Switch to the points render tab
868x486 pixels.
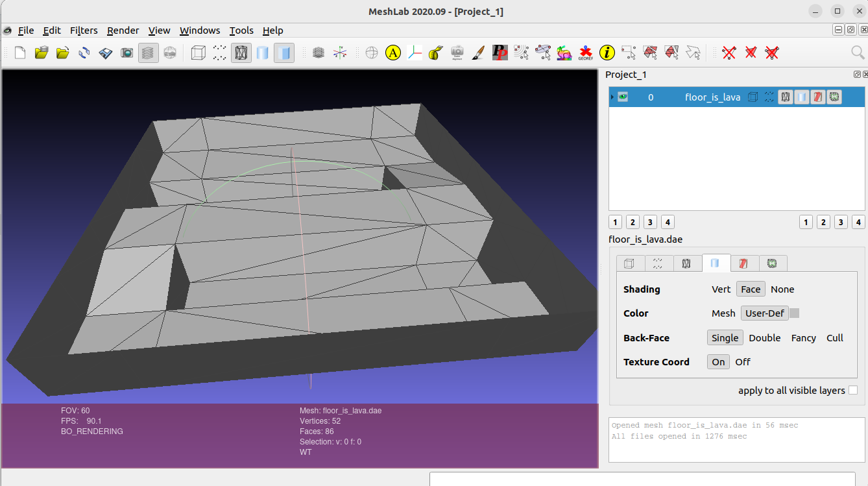[x=658, y=263]
